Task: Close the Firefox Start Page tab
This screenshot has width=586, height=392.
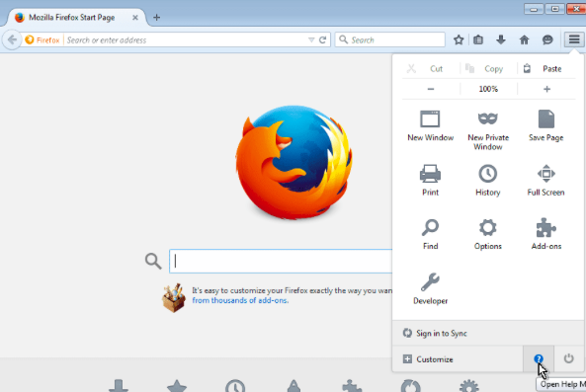Action: [x=135, y=18]
